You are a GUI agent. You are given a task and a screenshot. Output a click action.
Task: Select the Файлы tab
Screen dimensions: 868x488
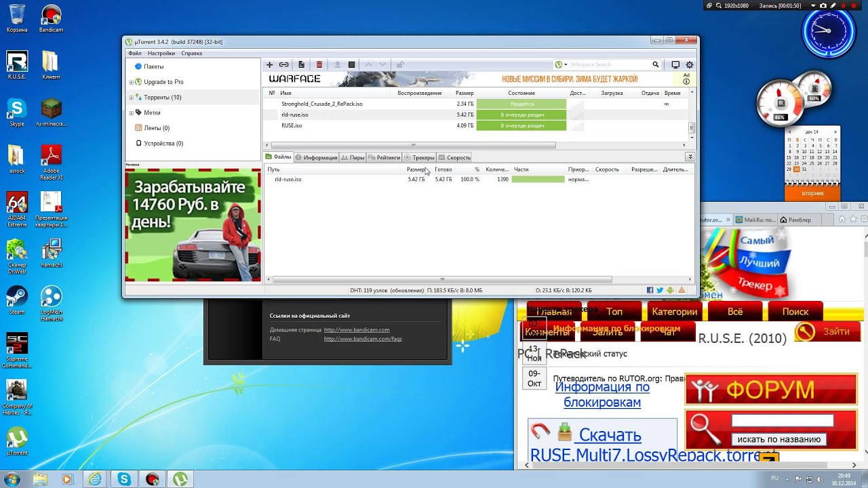[279, 157]
